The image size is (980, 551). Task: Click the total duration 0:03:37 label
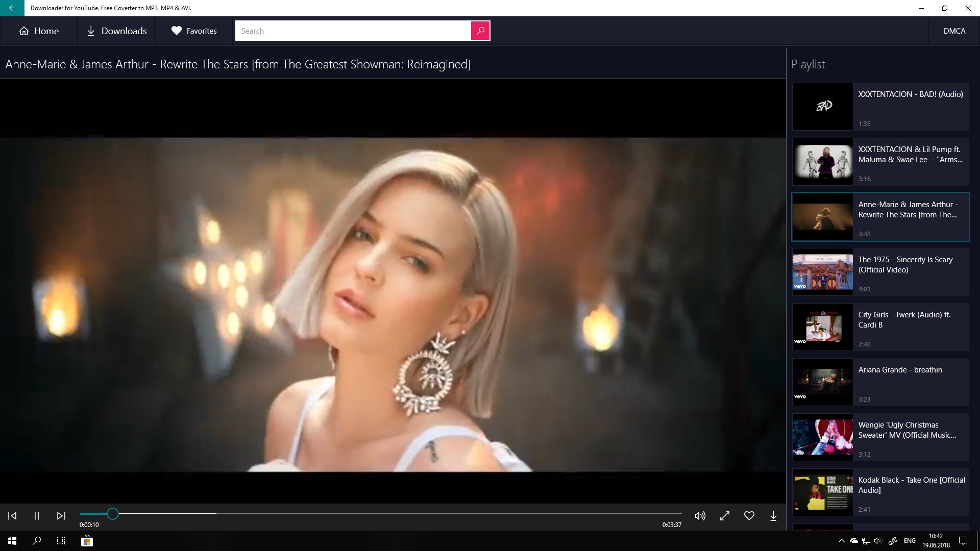[x=672, y=525]
